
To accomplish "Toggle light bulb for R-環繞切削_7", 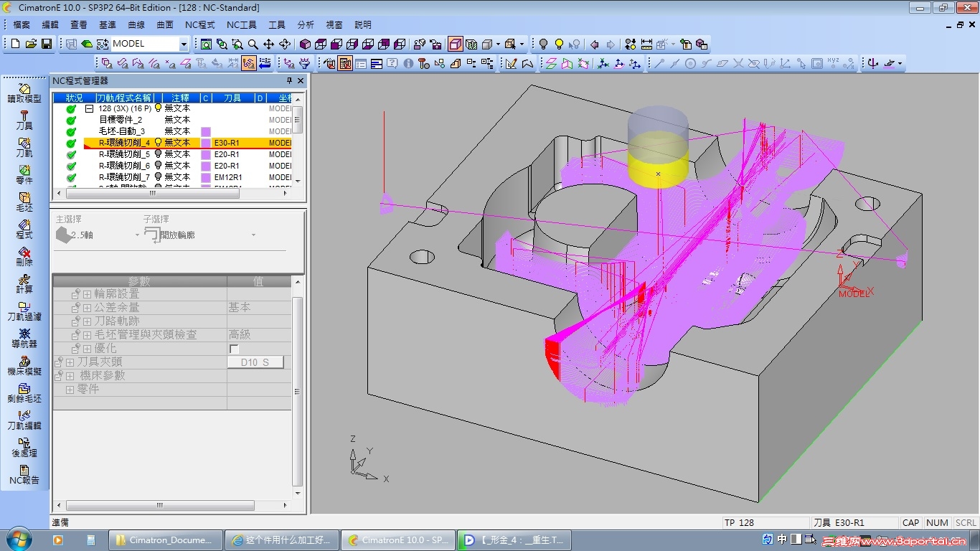I will click(x=159, y=177).
